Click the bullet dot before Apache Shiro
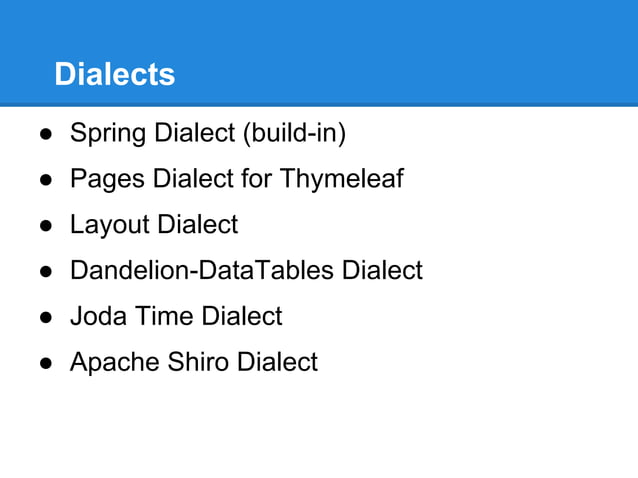The height and width of the screenshot is (478, 638). [x=46, y=363]
